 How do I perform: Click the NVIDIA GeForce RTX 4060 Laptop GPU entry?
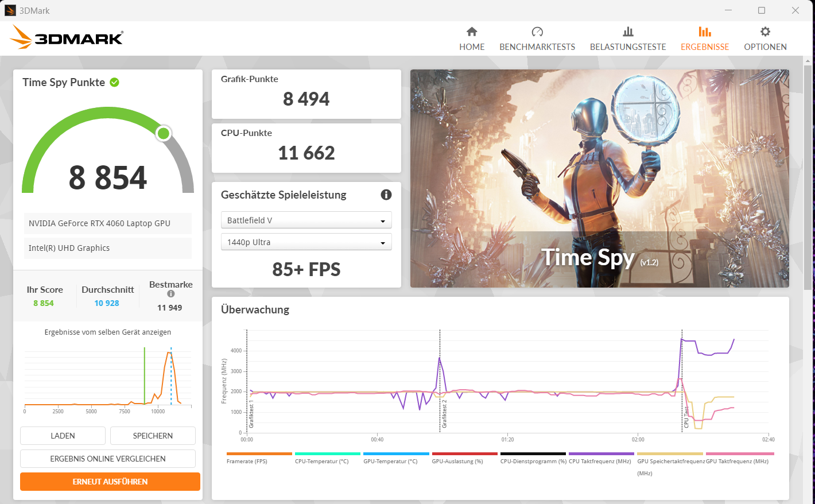108,223
